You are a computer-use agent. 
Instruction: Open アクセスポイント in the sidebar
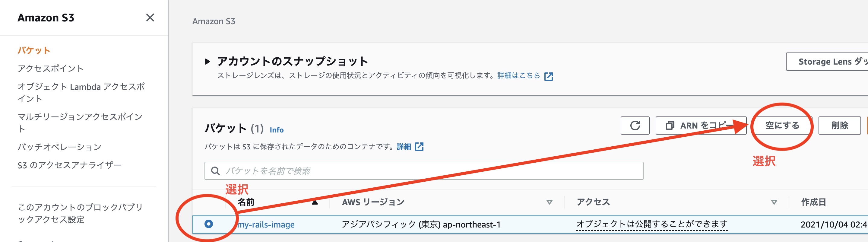[x=51, y=68]
